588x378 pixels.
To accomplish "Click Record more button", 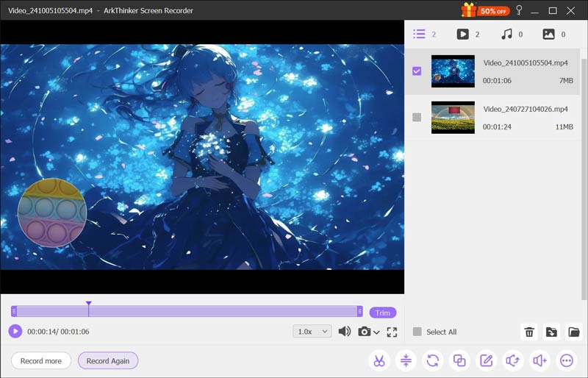I will coord(41,361).
